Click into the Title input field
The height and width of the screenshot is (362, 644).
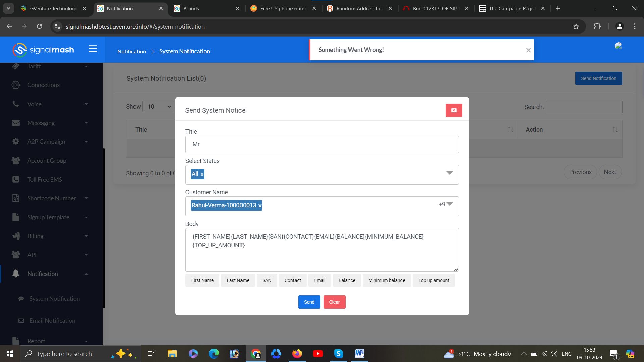(322, 144)
